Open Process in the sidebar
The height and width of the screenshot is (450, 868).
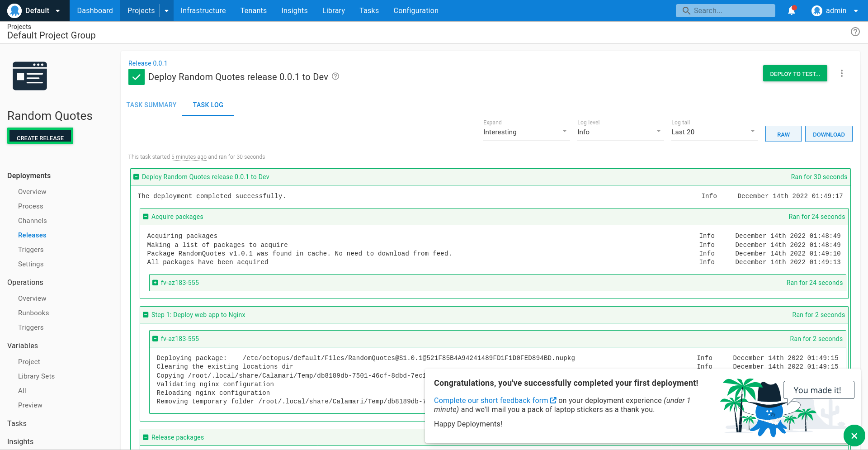coord(31,206)
